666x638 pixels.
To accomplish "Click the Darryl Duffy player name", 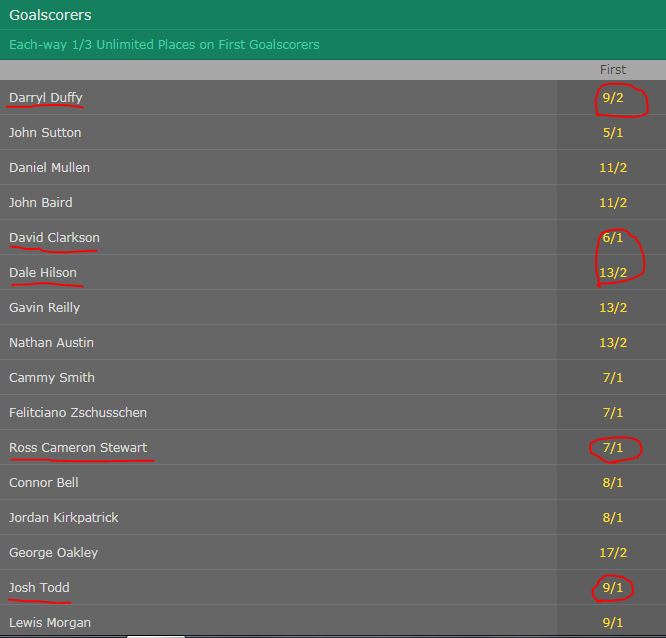I will 45,97.
